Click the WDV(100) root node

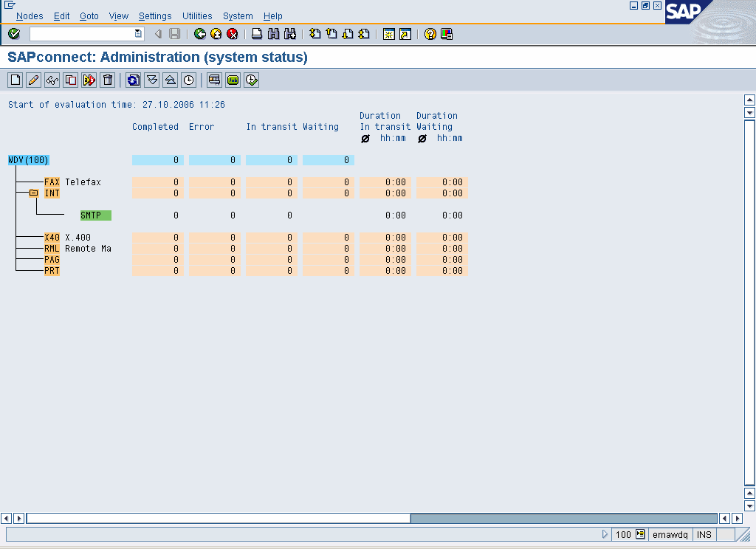tap(29, 160)
